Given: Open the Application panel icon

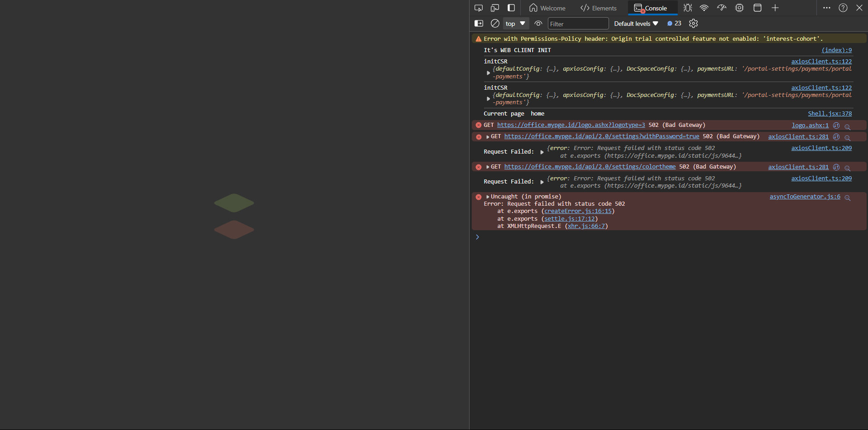Looking at the screenshot, I should 757,8.
